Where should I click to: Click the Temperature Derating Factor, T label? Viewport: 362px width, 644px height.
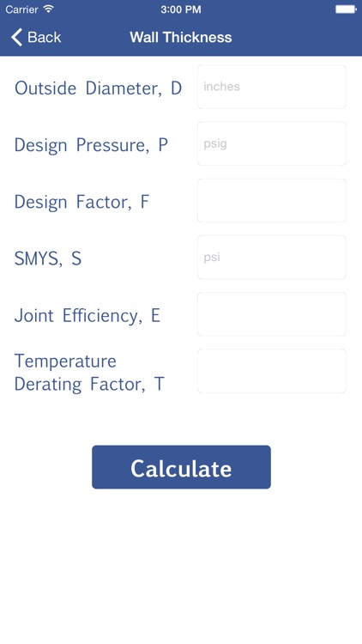pos(89,373)
